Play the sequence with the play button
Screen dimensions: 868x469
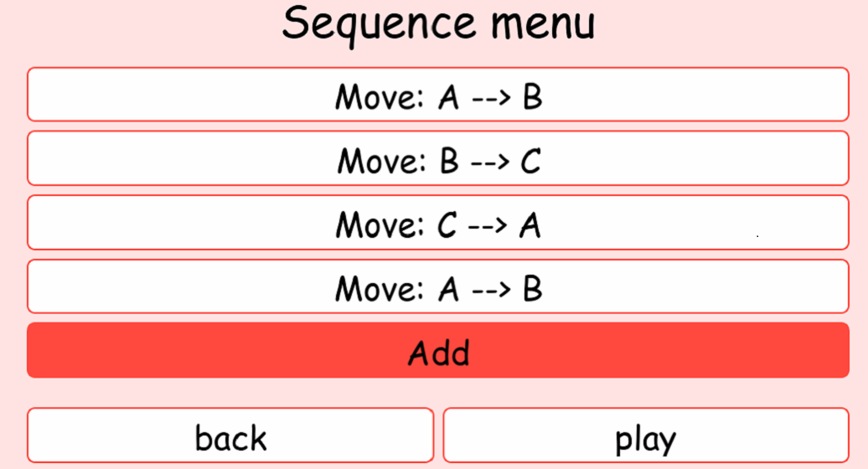click(x=645, y=436)
